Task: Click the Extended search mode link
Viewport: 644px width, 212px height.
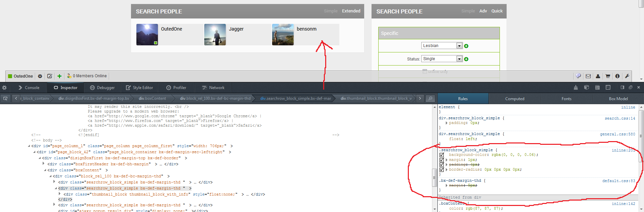Action: tap(351, 11)
